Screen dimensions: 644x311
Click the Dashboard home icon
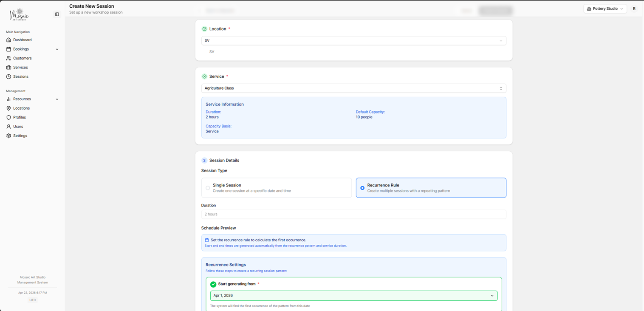pyautogui.click(x=8, y=40)
